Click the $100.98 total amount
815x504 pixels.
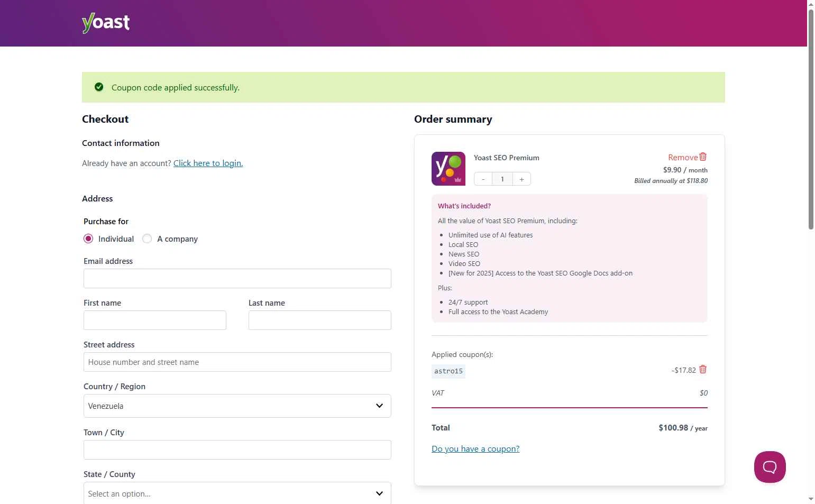point(673,428)
